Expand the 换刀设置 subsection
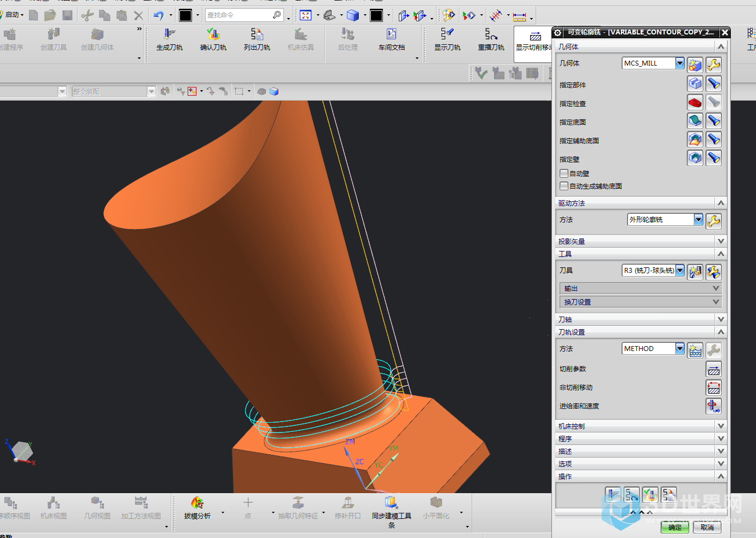 [x=641, y=302]
